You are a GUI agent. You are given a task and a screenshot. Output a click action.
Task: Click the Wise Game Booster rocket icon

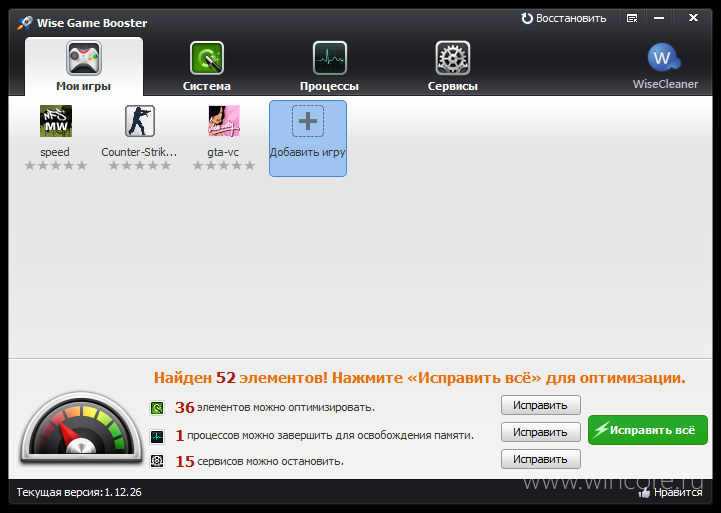coord(25,23)
